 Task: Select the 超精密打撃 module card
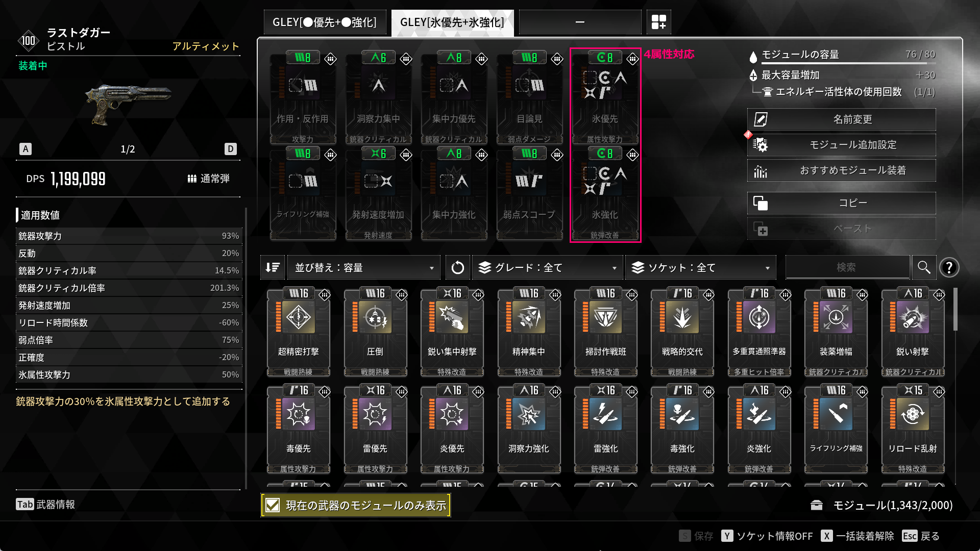pyautogui.click(x=299, y=333)
